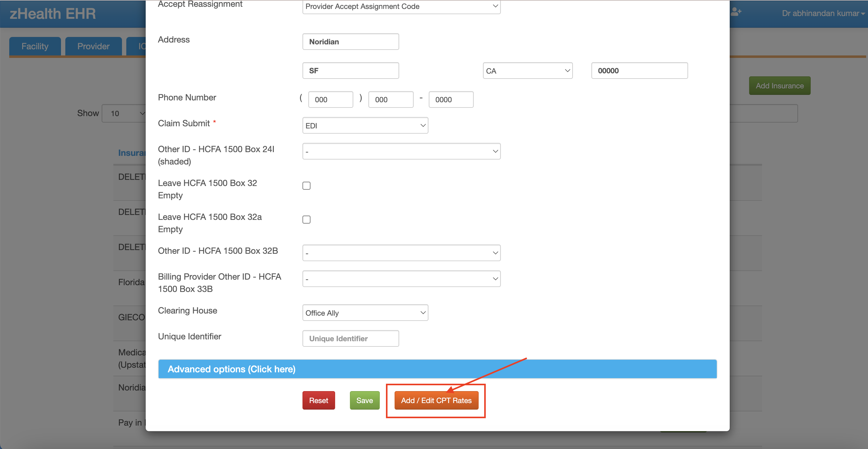Click Add / Edit CPT Rates button

[x=436, y=400]
